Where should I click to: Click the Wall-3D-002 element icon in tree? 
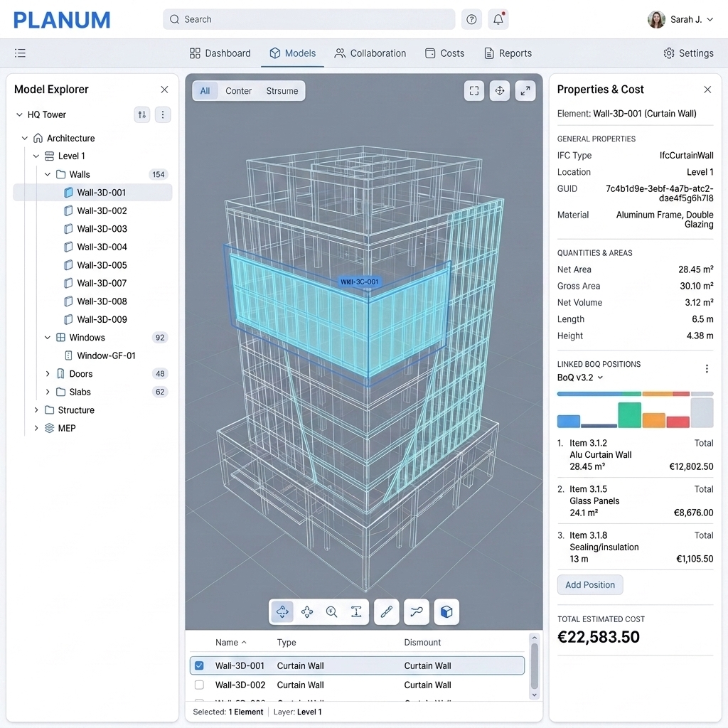68,210
